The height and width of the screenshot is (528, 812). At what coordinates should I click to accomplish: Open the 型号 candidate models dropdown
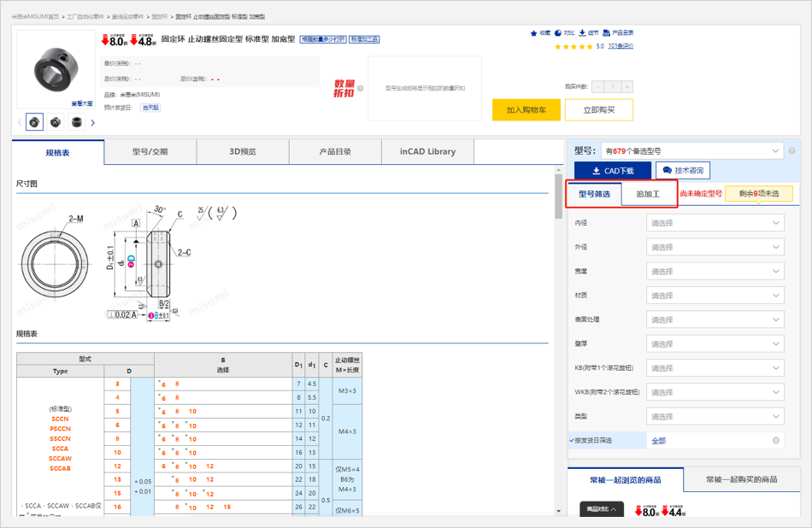click(x=691, y=151)
